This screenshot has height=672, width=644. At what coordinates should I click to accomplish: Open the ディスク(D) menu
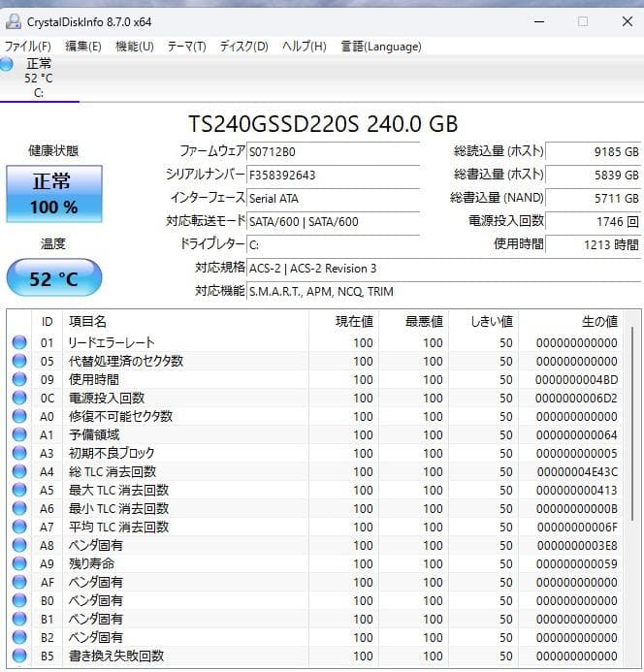tap(244, 47)
